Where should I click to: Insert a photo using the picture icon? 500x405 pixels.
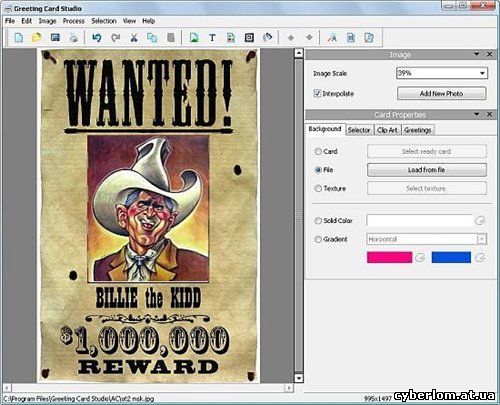[x=194, y=38]
